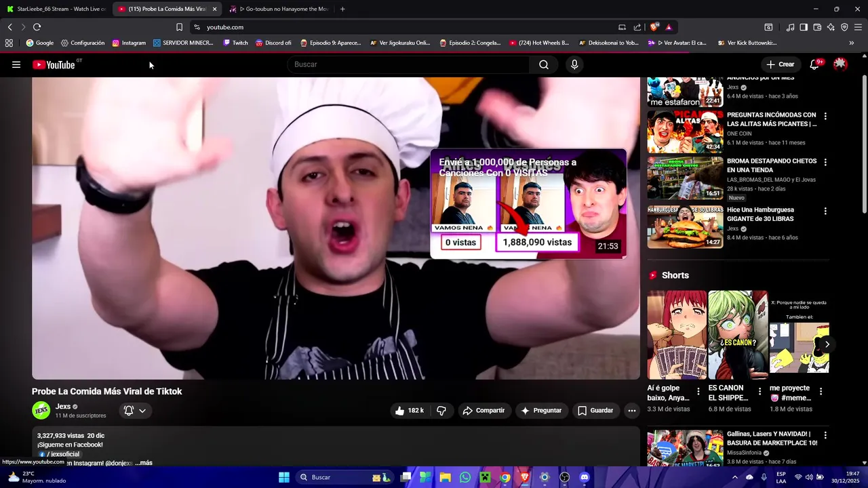Open options for me proyecte short
This screenshot has height=488, width=868.
click(x=821, y=391)
